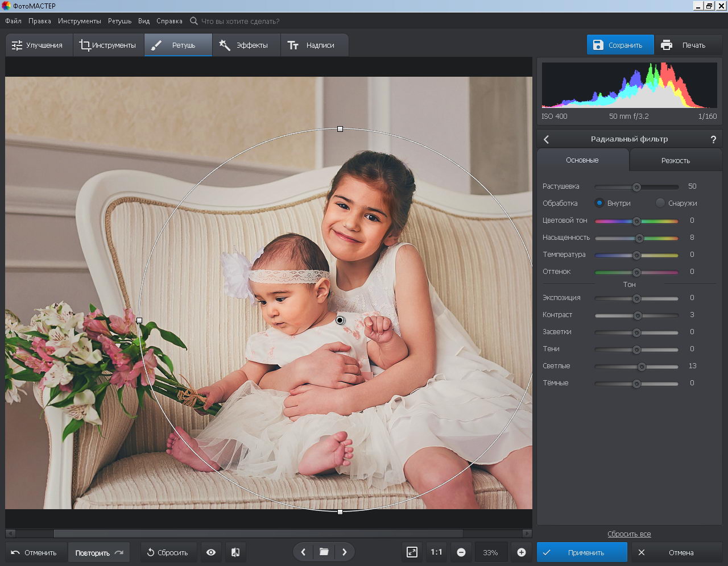Click the ISO 400 text
This screenshot has width=728, height=566.
555,116
